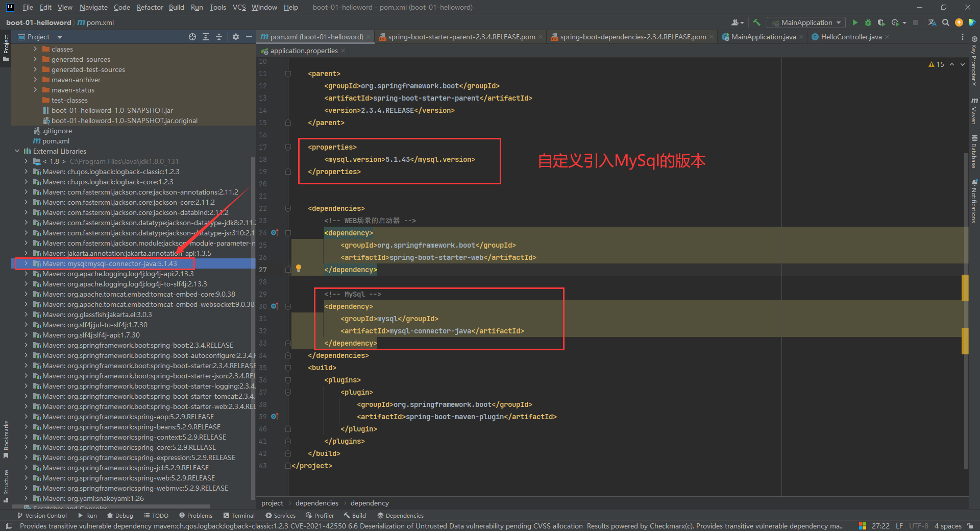Expand the mysql-connector-java library node
Image resolution: width=980 pixels, height=531 pixels.
coord(26,263)
